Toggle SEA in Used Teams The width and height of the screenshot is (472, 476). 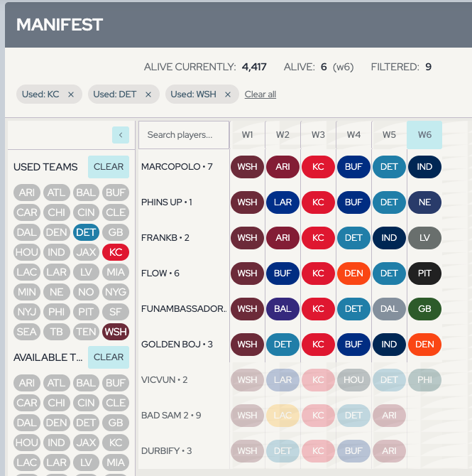27,332
